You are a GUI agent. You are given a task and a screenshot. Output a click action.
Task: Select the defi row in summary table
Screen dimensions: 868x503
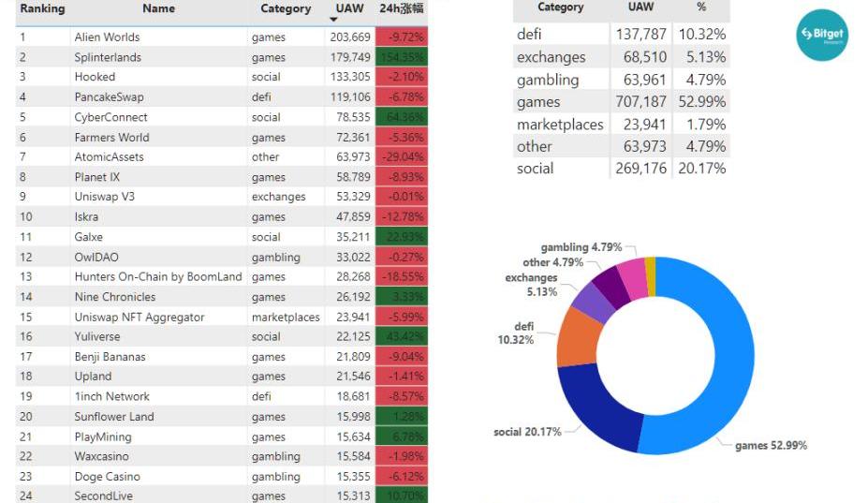pos(622,35)
